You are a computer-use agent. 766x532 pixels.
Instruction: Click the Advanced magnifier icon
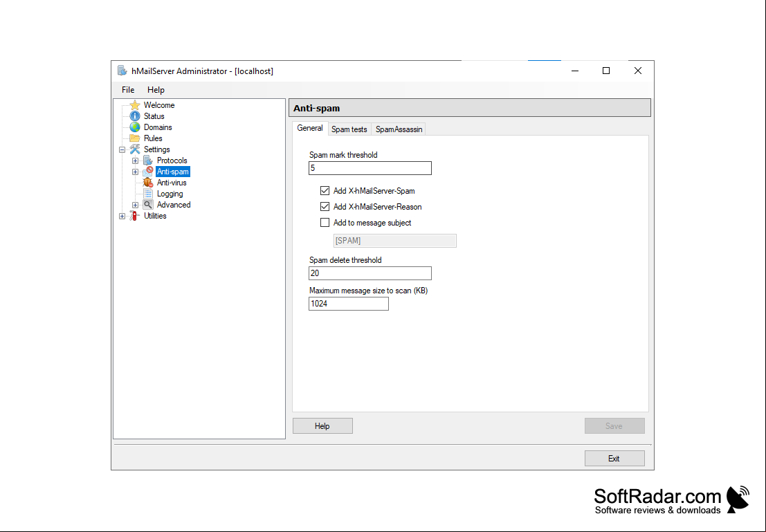coord(148,205)
